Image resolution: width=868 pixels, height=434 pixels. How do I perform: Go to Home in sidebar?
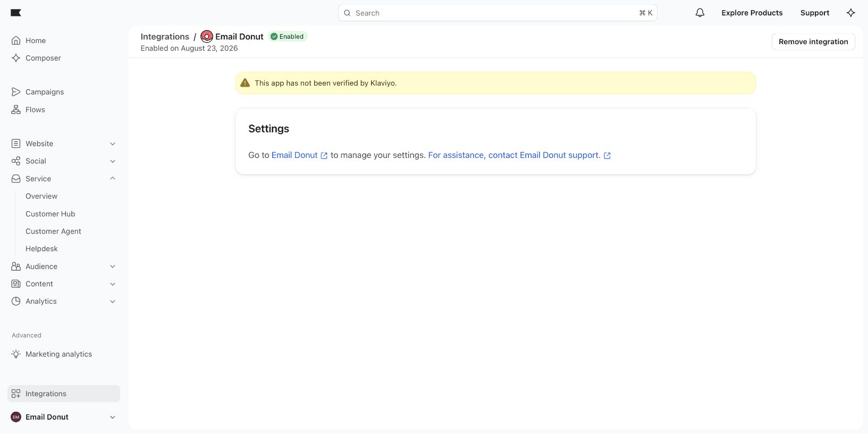64,40
